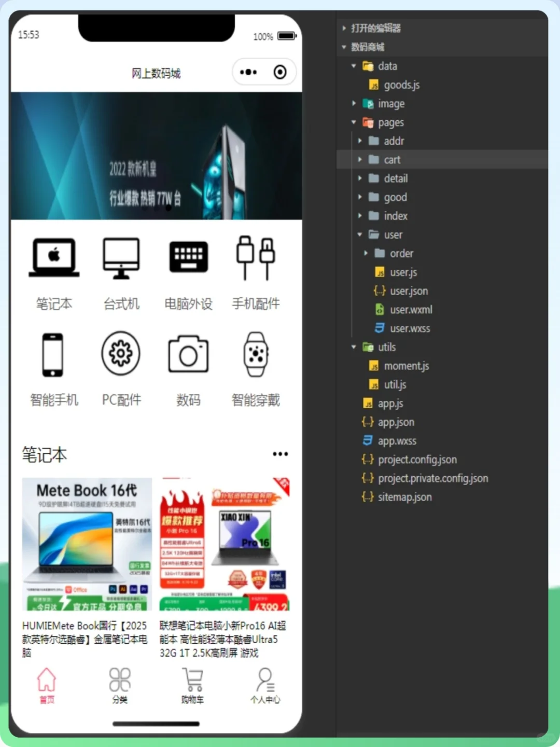Switch to the 首页 home tab
560x747 pixels.
click(47, 685)
